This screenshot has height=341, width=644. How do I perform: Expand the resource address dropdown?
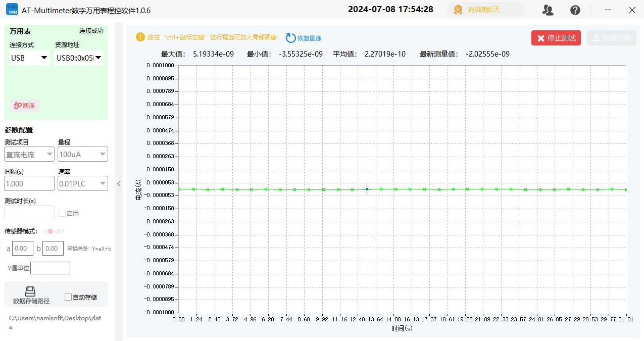79,58
